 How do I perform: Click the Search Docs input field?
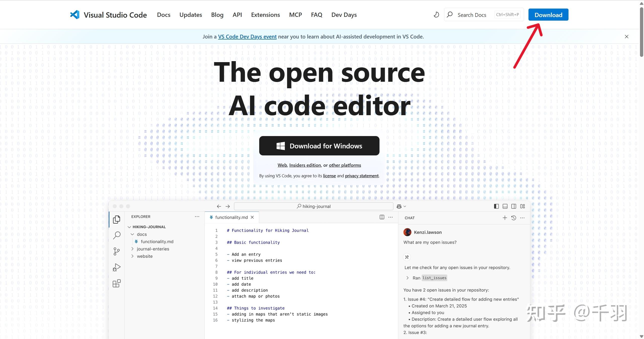472,15
